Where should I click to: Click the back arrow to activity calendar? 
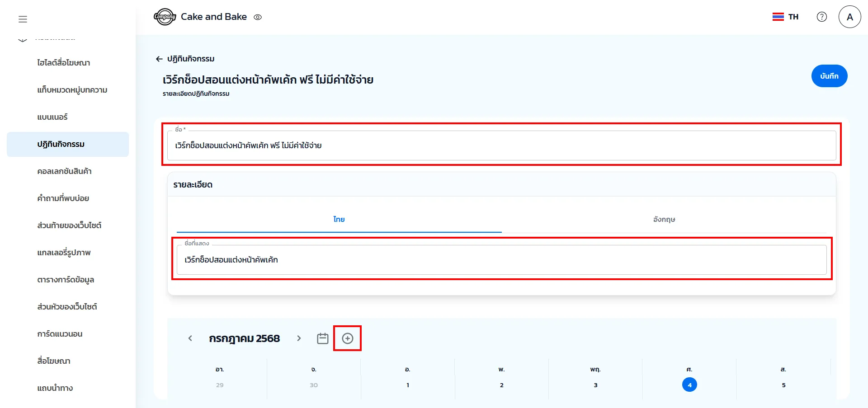159,59
